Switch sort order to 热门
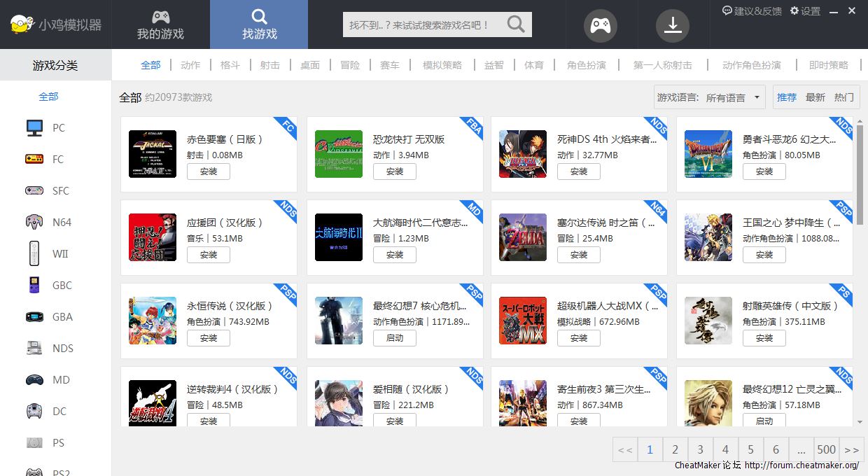 click(x=843, y=97)
